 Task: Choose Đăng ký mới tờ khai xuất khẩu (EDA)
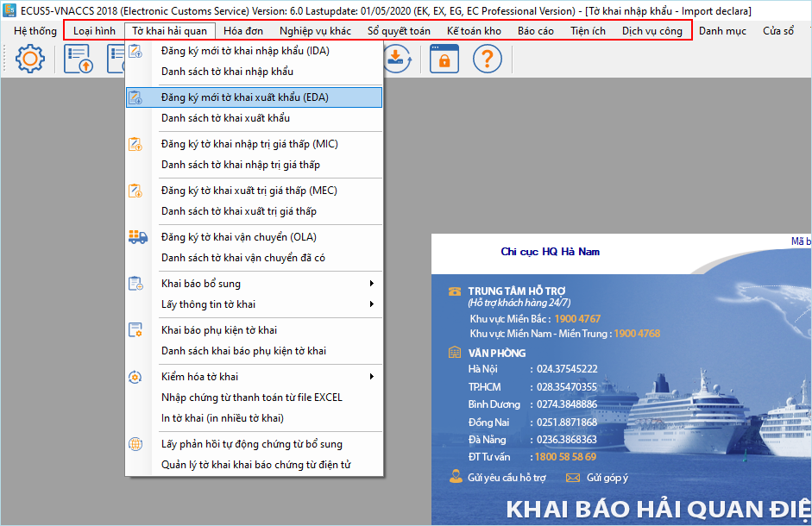coord(254,97)
